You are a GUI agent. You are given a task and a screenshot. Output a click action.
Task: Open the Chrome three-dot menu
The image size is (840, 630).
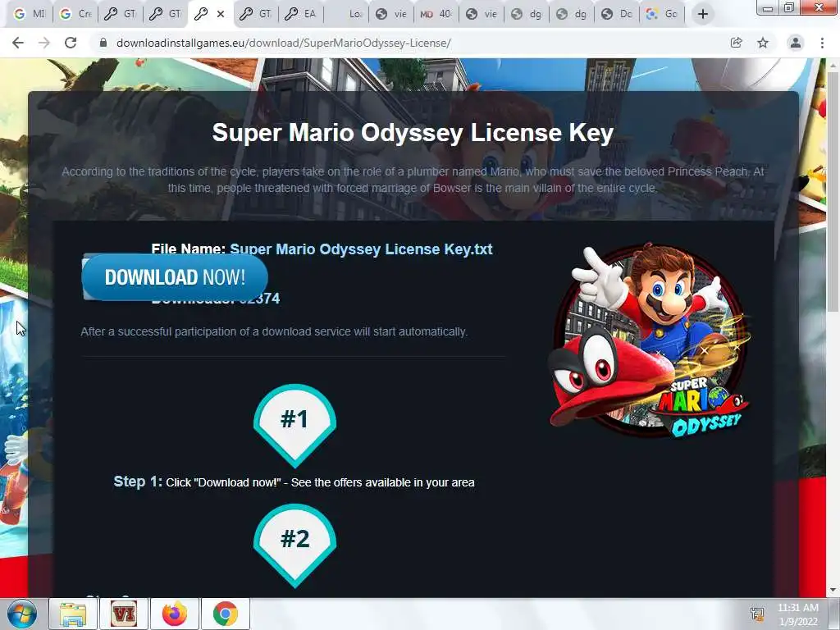pyautogui.click(x=822, y=43)
